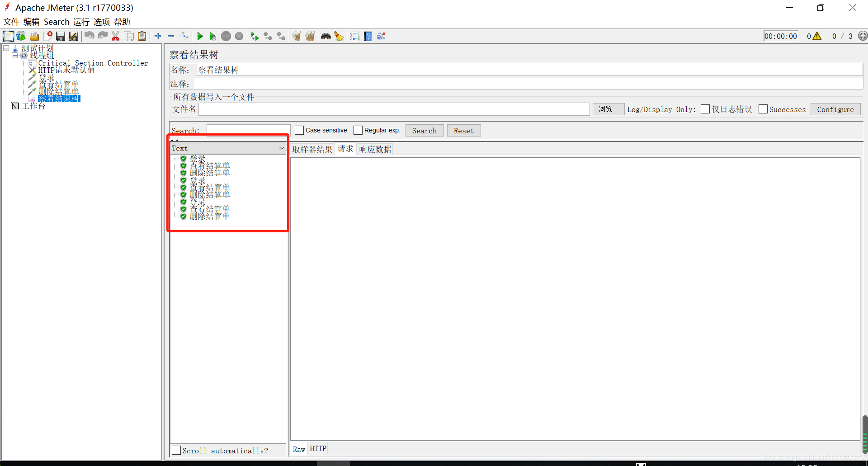Click the 文件名 input field

393,109
